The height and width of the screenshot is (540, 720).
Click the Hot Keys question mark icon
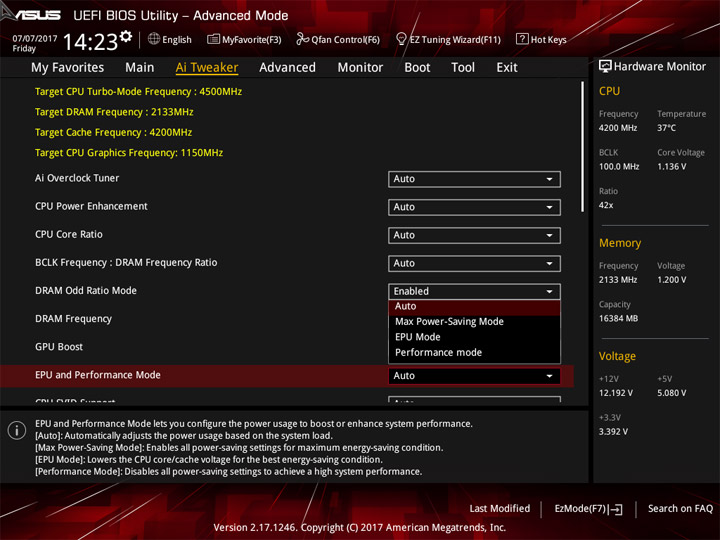point(522,39)
